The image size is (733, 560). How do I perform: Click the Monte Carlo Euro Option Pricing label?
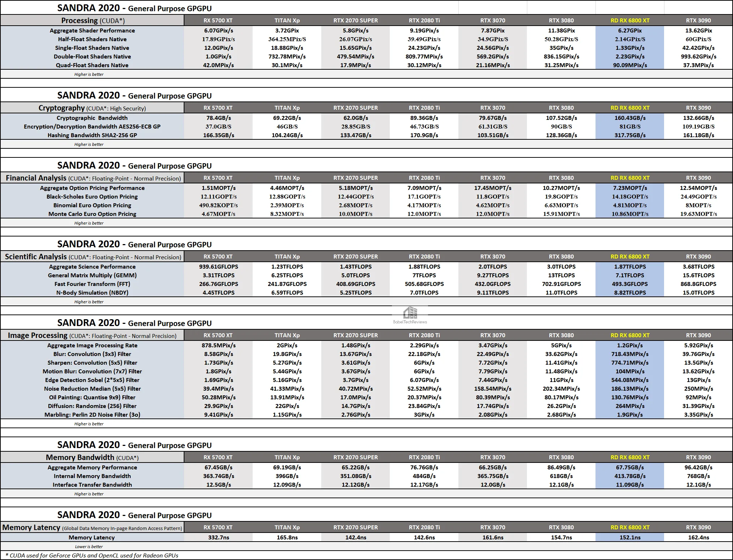92,214
